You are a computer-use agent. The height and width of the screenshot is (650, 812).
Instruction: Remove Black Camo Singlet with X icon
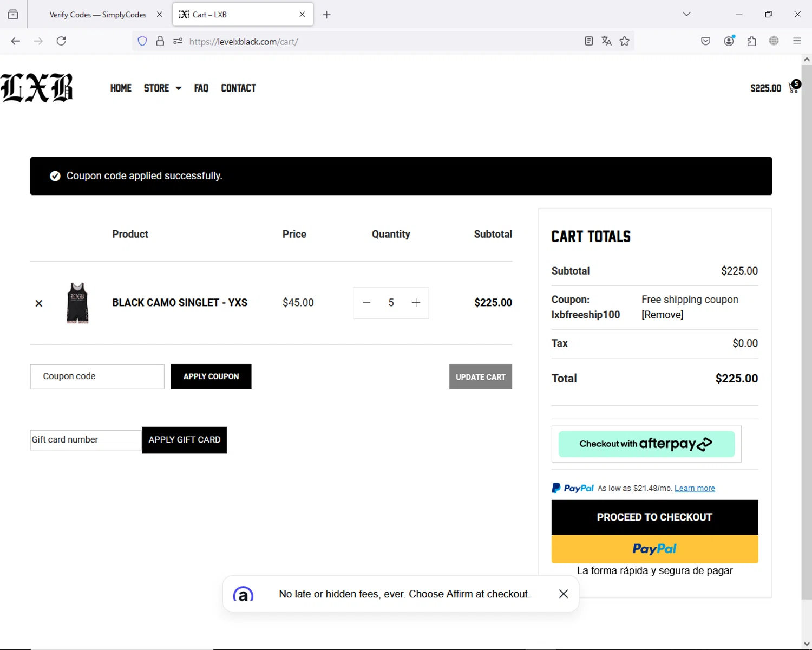coord(38,303)
